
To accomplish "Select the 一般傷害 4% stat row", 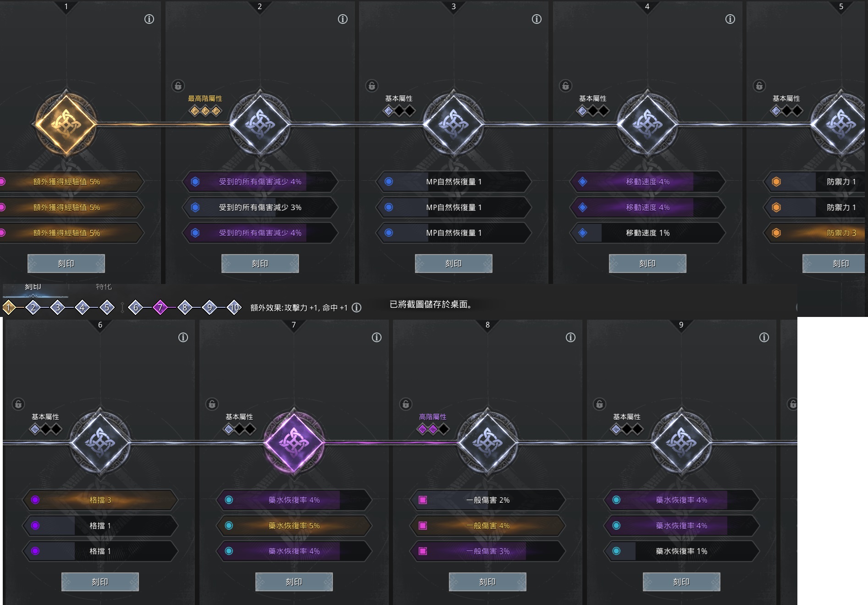I will pyautogui.click(x=487, y=526).
